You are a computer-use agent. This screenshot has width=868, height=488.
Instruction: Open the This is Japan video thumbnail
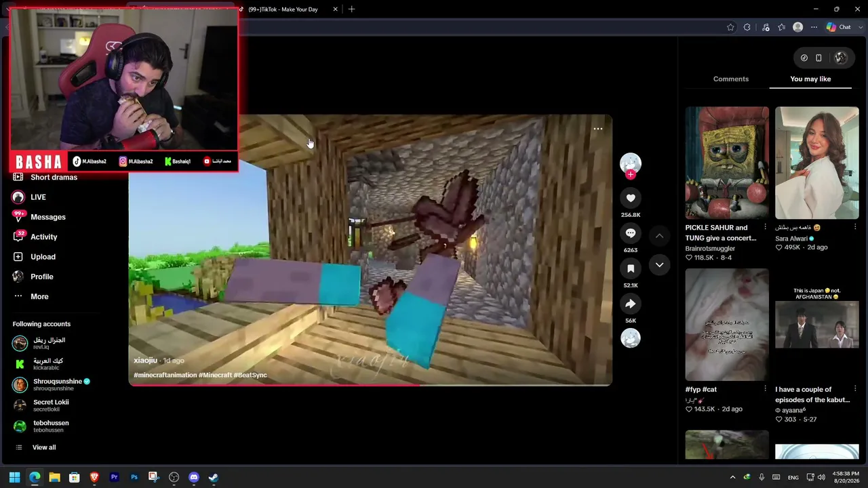pos(817,325)
